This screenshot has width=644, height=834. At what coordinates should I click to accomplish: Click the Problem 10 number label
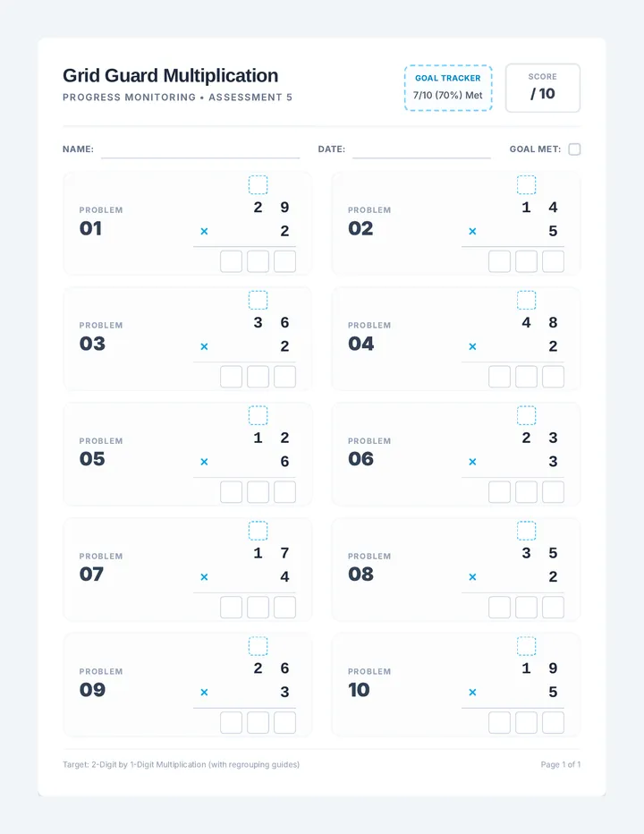coord(359,690)
